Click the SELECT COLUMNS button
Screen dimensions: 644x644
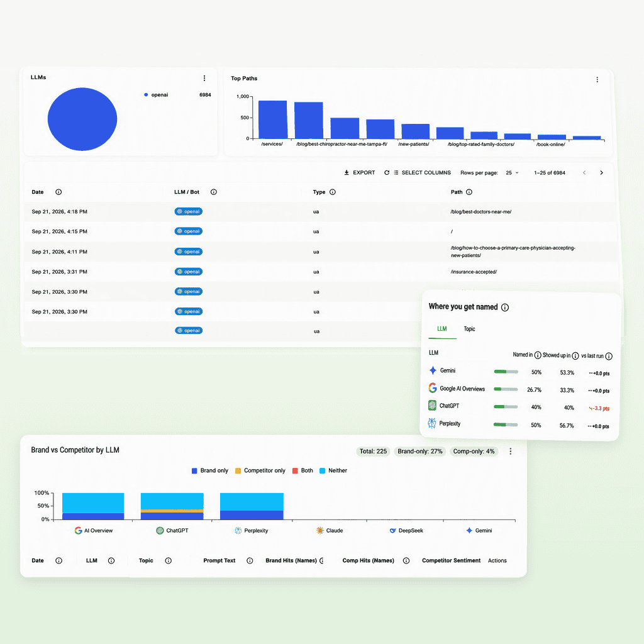coord(422,173)
